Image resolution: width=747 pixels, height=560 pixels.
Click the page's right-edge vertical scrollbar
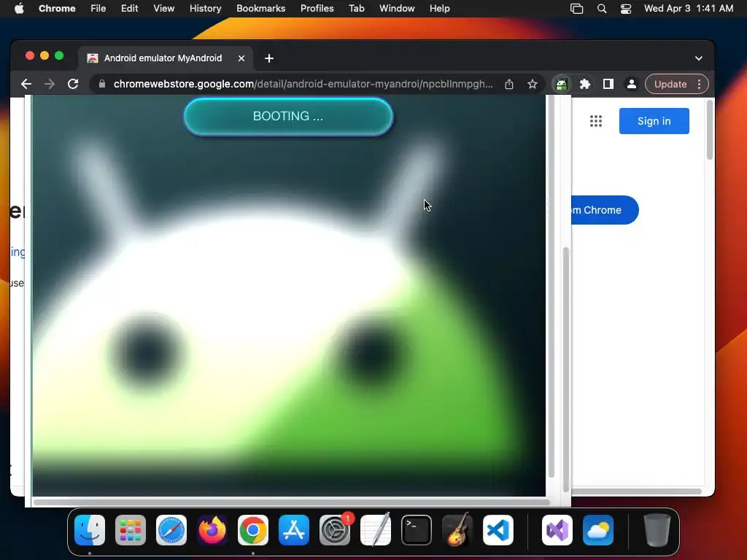[x=710, y=130]
